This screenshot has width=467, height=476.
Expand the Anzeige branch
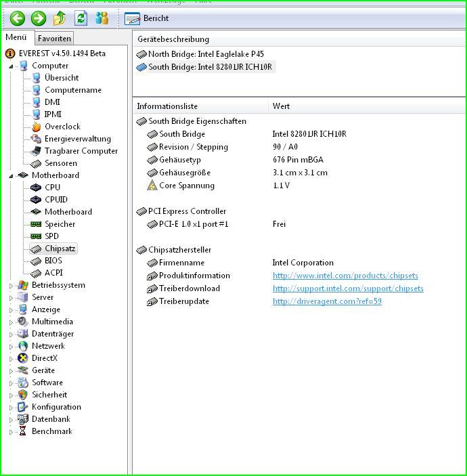click(x=11, y=309)
